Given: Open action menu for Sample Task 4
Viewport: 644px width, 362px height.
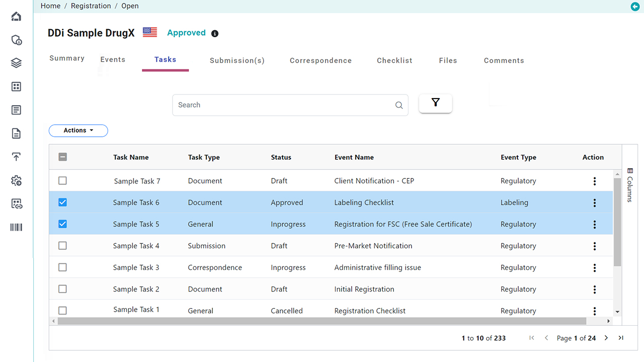Looking at the screenshot, I should pos(595,246).
